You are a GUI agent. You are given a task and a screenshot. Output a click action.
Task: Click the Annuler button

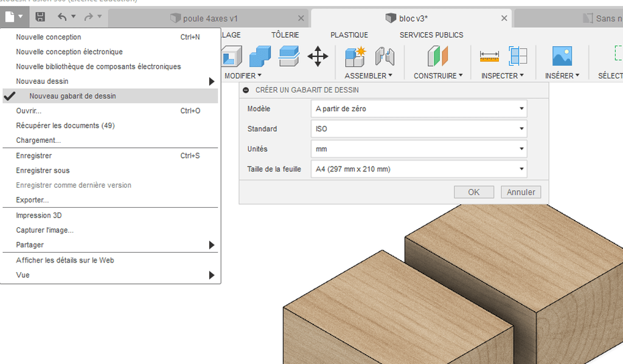point(521,192)
